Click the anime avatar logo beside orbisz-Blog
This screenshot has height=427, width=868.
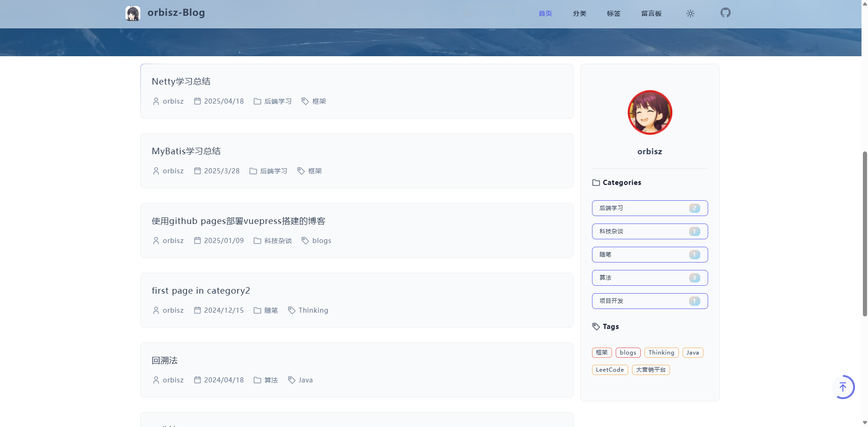pyautogui.click(x=133, y=13)
